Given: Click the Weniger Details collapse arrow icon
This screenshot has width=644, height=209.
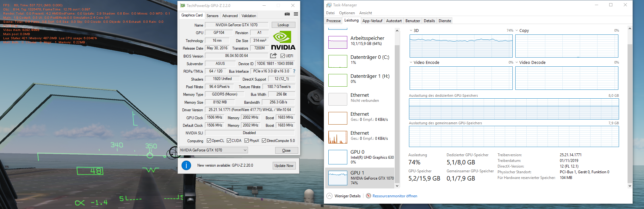Looking at the screenshot, I should pyautogui.click(x=329, y=196).
